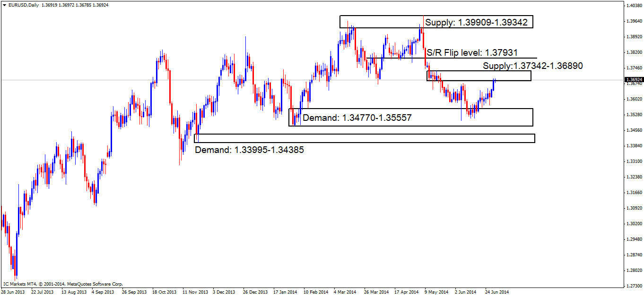Open the chart dropdown triangle beside EURUSD,Daily
The height and width of the screenshot is (296, 644).
(4, 4)
